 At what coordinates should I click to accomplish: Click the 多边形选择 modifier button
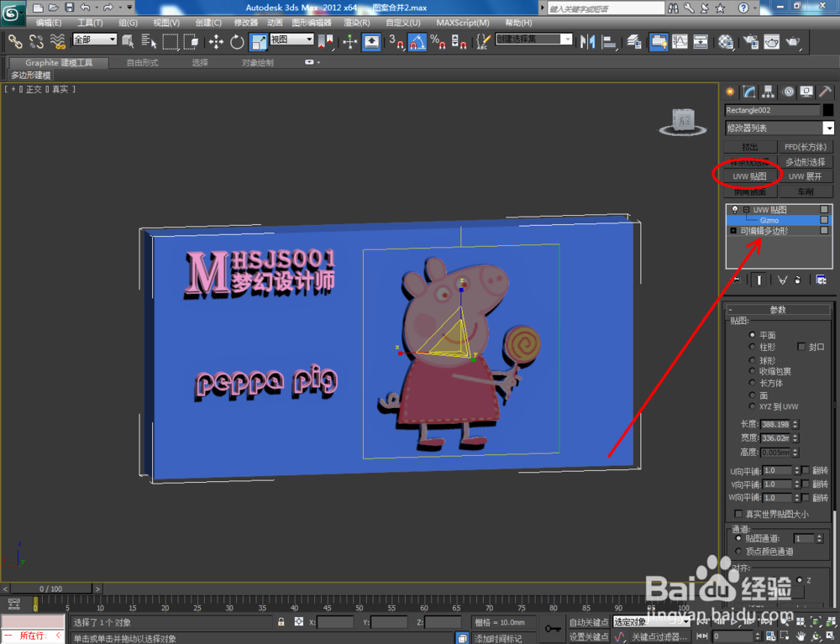click(x=806, y=162)
